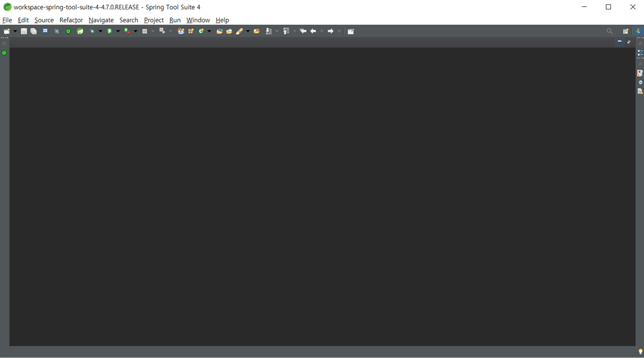The image size is (644, 358).
Task: Click the New Java Class icon
Action: coord(201,31)
